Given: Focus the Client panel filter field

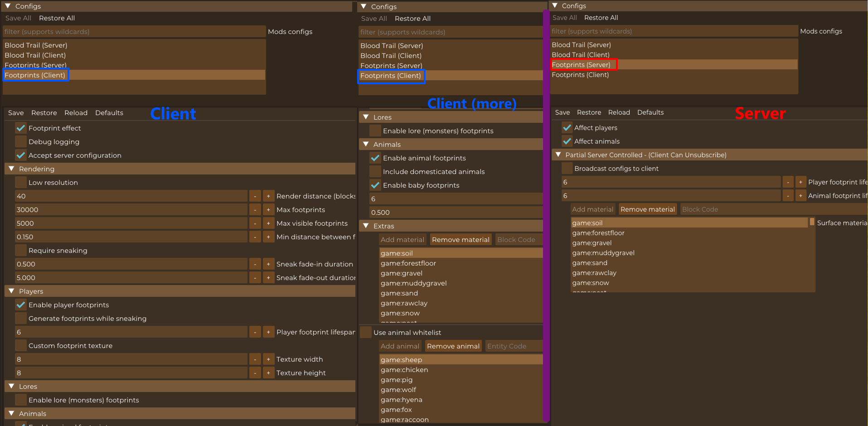Looking at the screenshot, I should coord(134,32).
